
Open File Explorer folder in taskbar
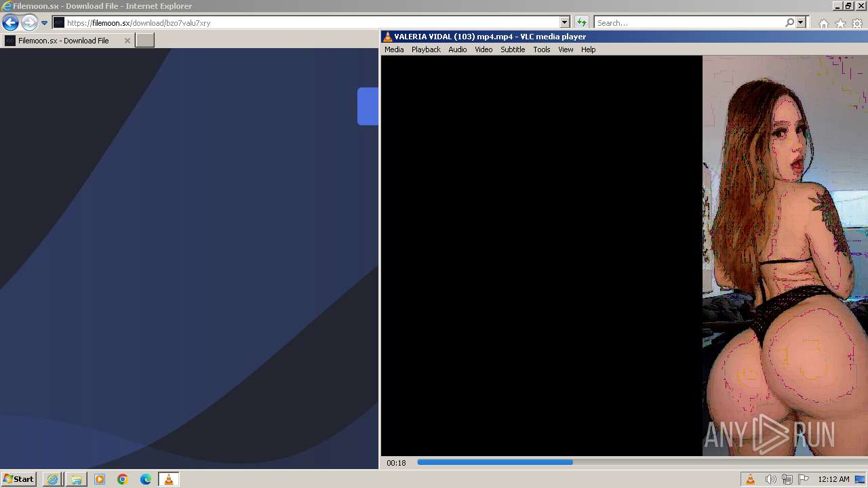[x=76, y=479]
